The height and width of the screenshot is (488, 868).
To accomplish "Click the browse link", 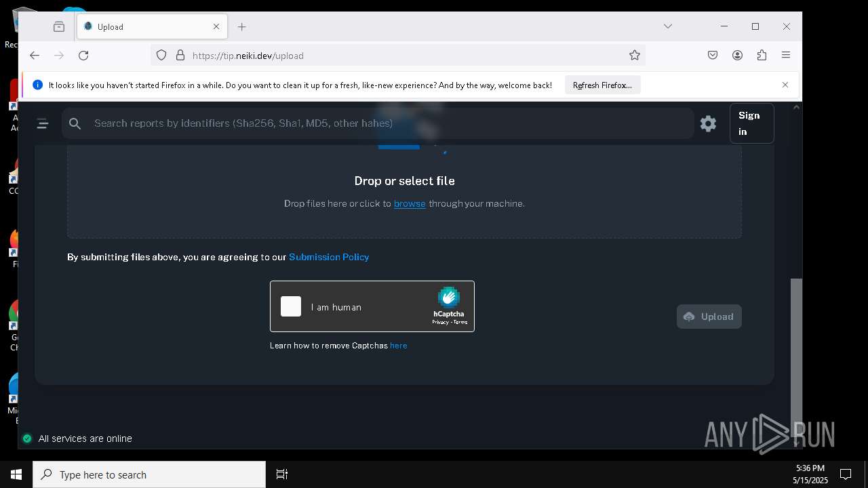I will 410,203.
